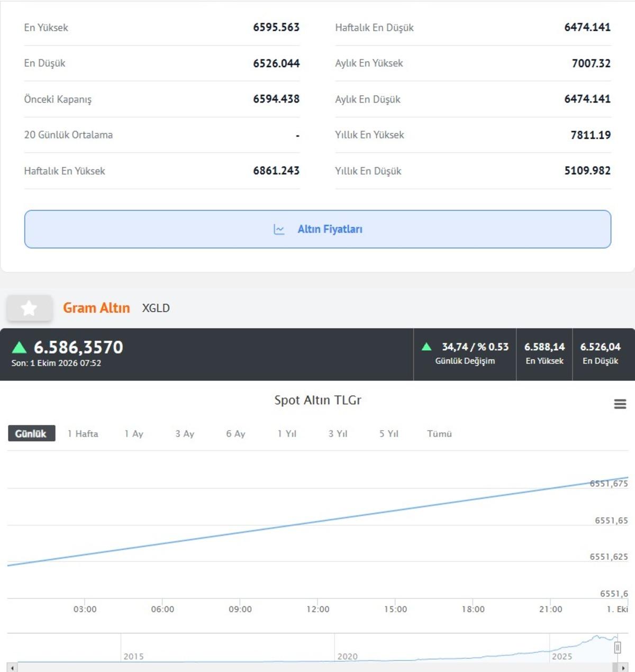Click the timestamp Son: 1 Ekim 2026 07:52
Screen dimensions: 635x672
[x=56, y=363]
